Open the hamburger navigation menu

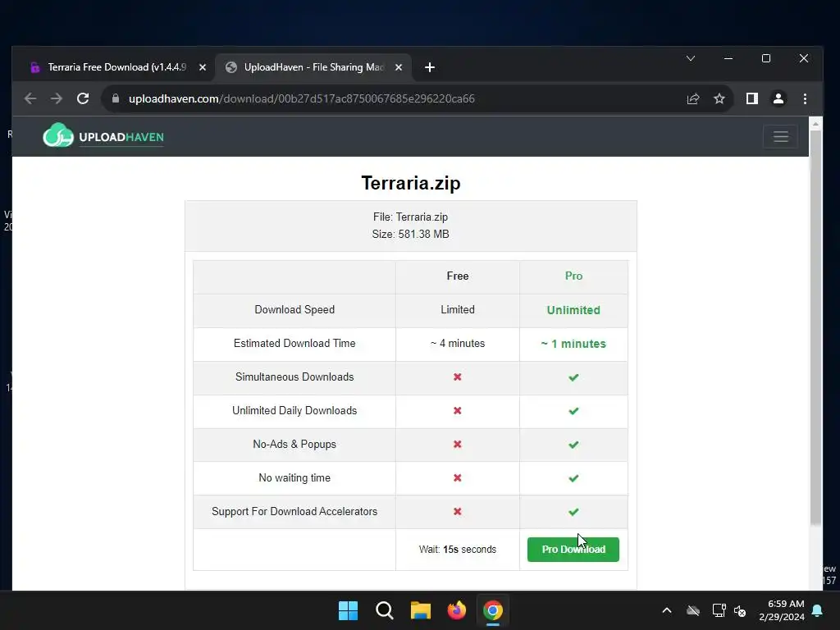[780, 137]
